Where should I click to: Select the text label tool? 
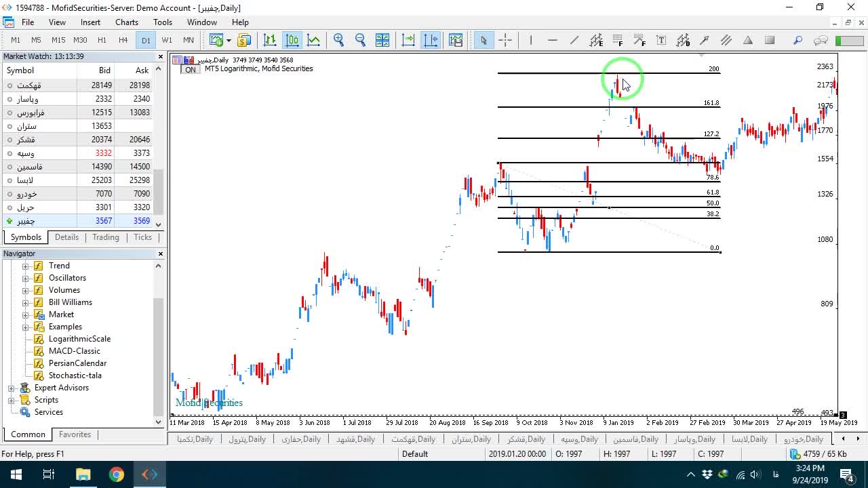click(x=661, y=40)
